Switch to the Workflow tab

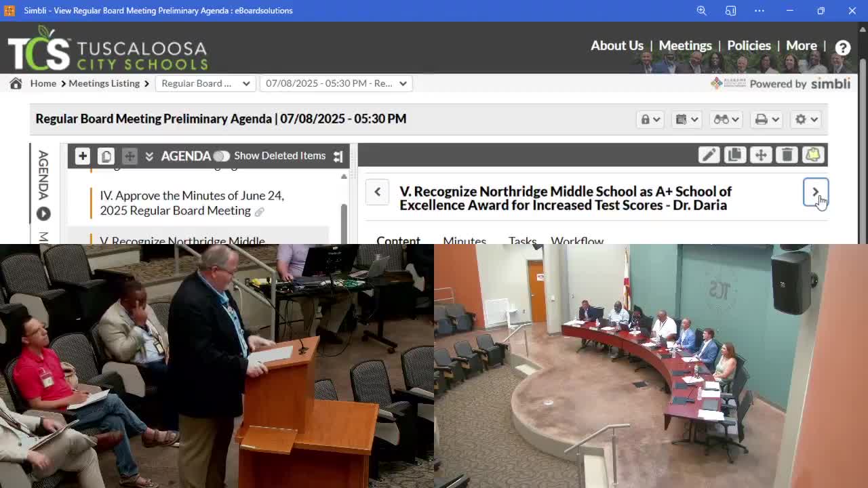[577, 239]
